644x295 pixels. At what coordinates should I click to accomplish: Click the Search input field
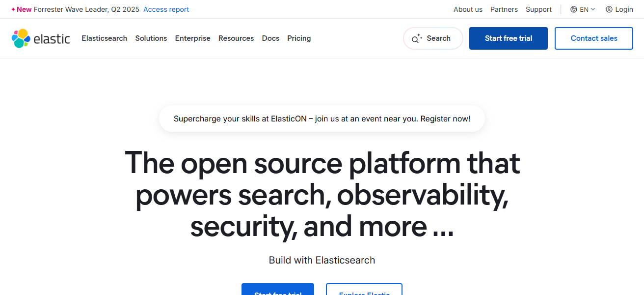click(432, 38)
